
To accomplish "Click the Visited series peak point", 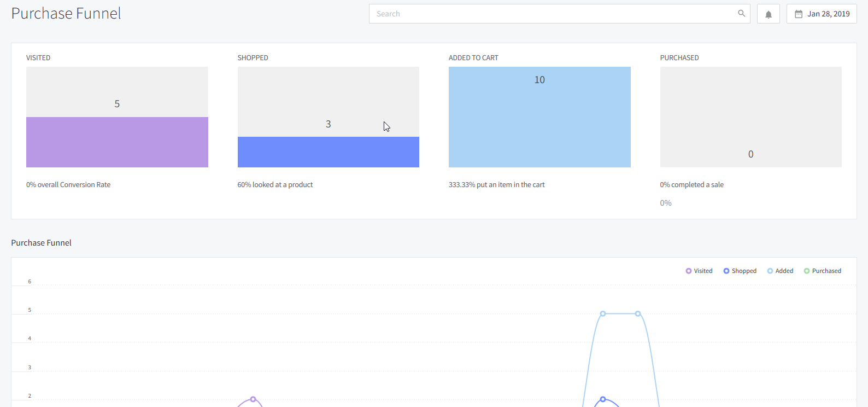I will [253, 399].
